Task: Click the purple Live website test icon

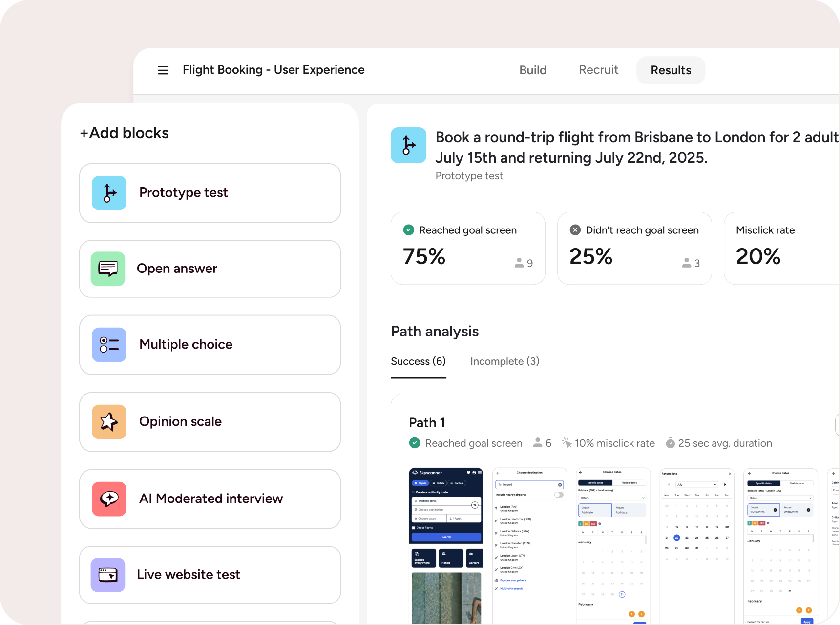Action: 108,575
